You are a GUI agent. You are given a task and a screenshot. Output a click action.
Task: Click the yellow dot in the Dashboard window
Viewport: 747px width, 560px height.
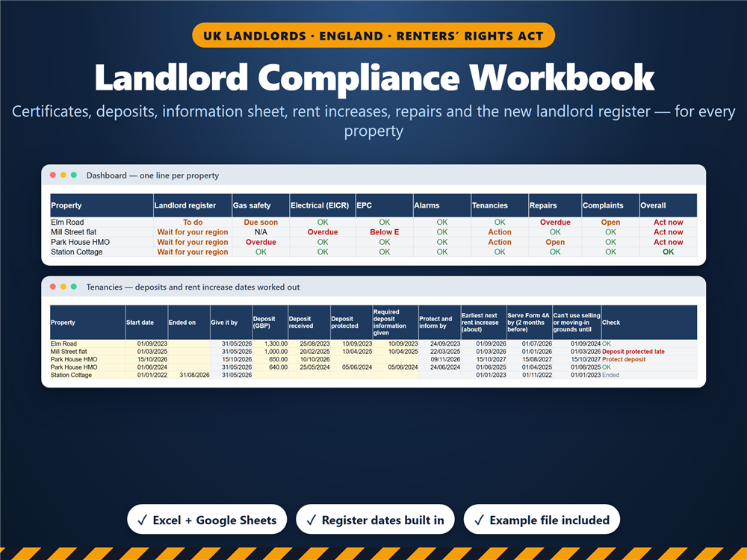(63, 175)
